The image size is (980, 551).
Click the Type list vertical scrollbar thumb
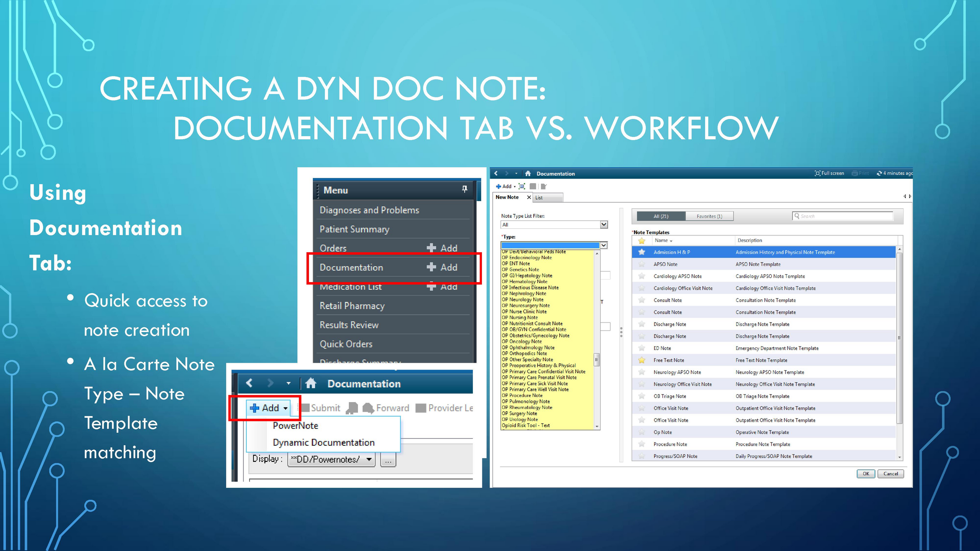point(596,360)
